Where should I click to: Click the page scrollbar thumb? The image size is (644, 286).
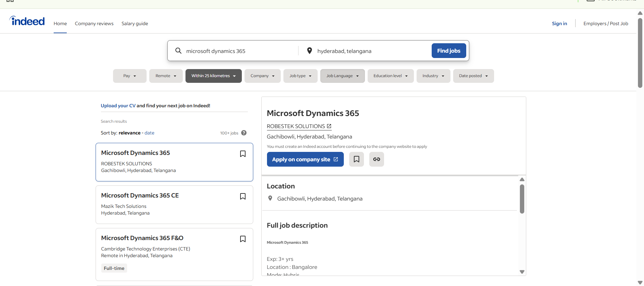(x=640, y=53)
